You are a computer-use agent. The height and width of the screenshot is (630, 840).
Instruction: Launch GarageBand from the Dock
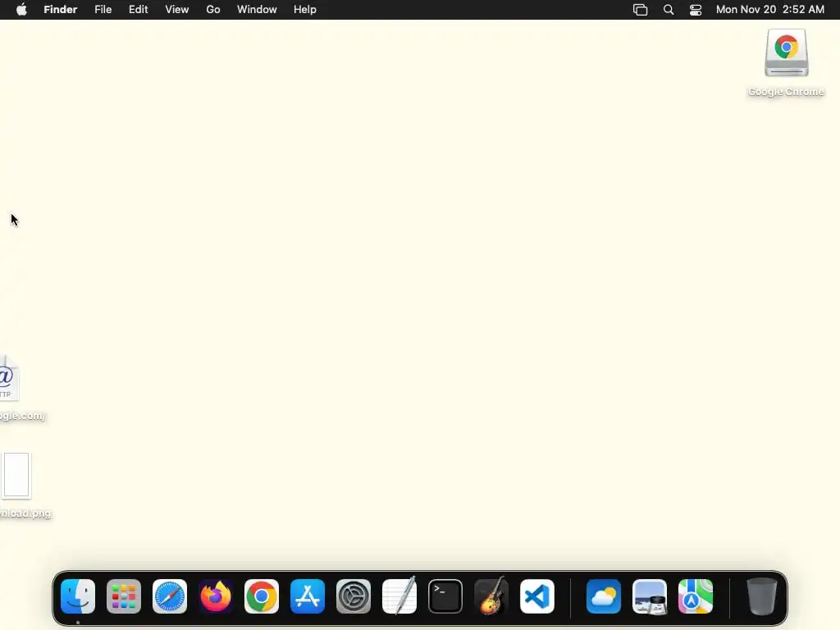pos(491,596)
